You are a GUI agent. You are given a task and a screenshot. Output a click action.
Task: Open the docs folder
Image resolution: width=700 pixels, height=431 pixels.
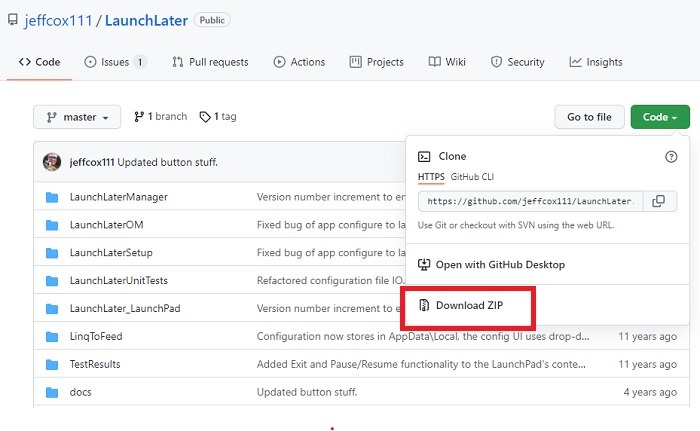tap(80, 392)
